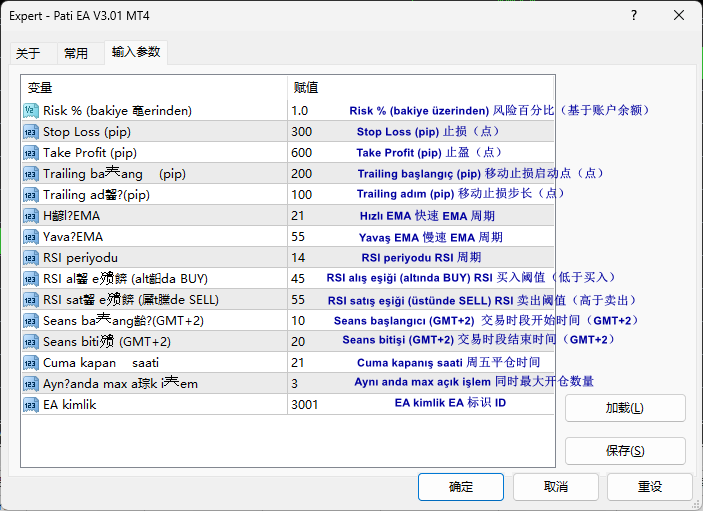Viewport: 703px width, 511px height.
Task: Open the 常用 tab
Action: 76,54
